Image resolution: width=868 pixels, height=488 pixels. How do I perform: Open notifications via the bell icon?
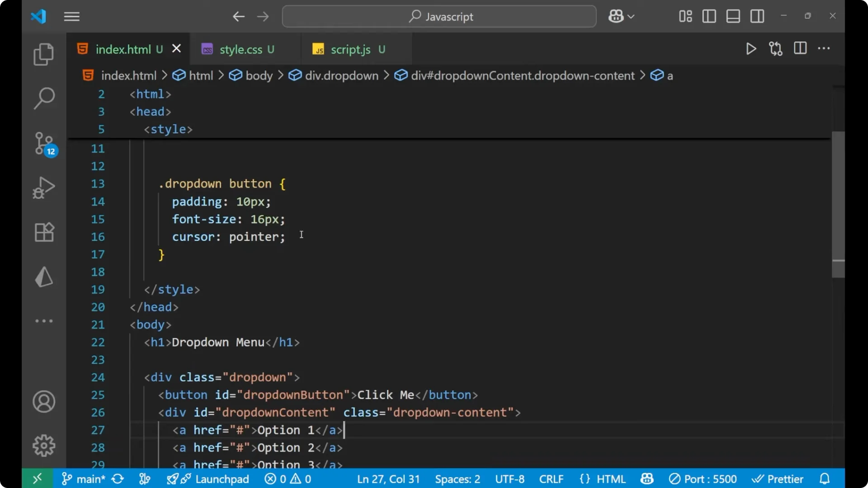[x=825, y=479]
